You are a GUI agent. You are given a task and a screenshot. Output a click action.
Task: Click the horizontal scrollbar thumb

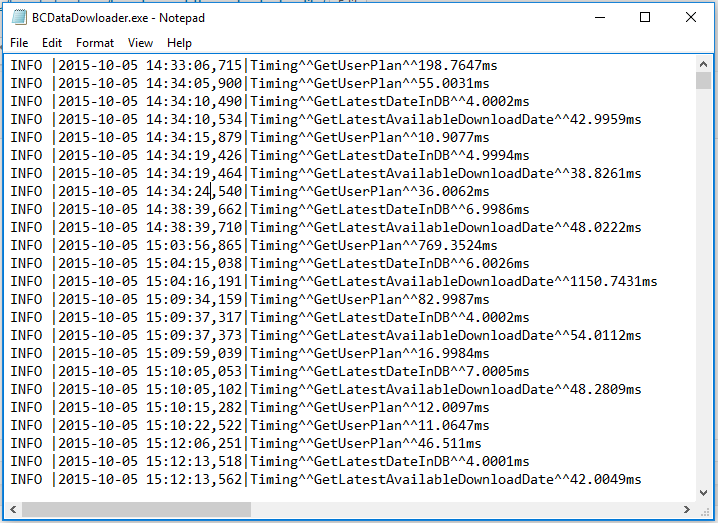coord(136,509)
